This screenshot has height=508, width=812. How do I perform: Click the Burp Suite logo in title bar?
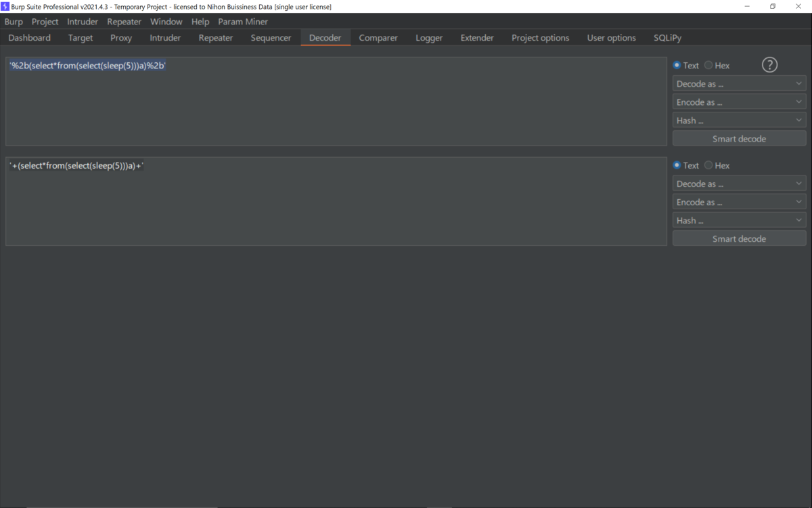pos(5,6)
